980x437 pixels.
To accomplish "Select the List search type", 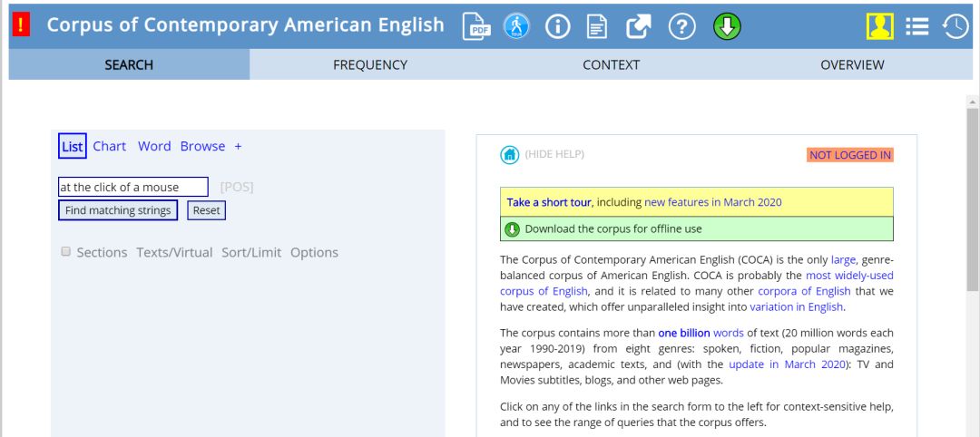I will pyautogui.click(x=72, y=147).
